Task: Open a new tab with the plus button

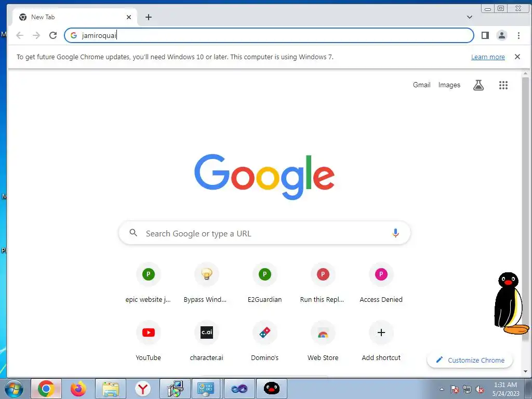Action: pos(149,17)
